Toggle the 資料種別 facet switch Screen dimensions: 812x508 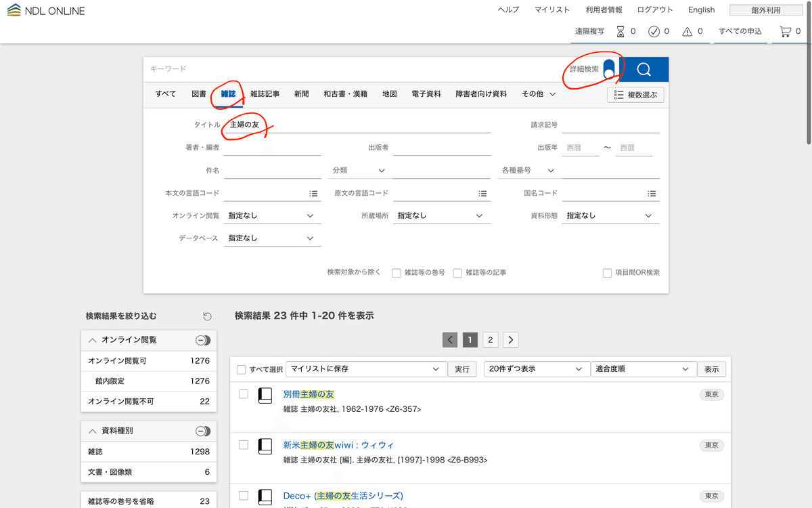(x=203, y=431)
